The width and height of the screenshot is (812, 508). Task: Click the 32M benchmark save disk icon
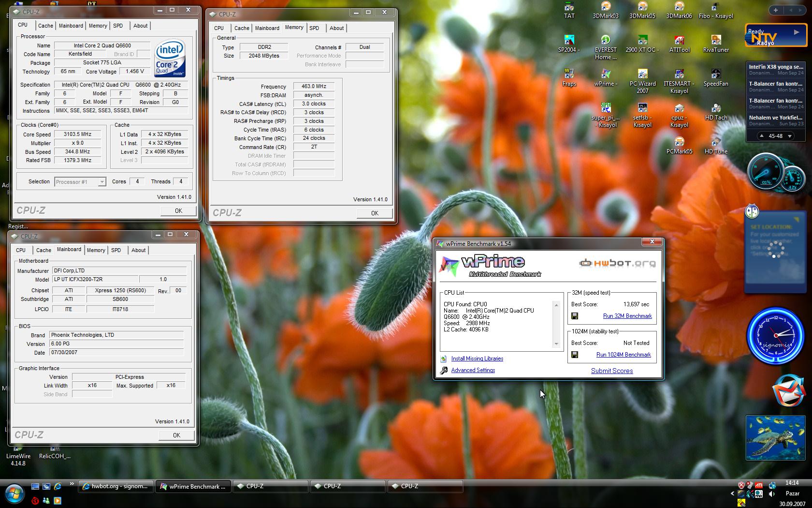(575, 316)
